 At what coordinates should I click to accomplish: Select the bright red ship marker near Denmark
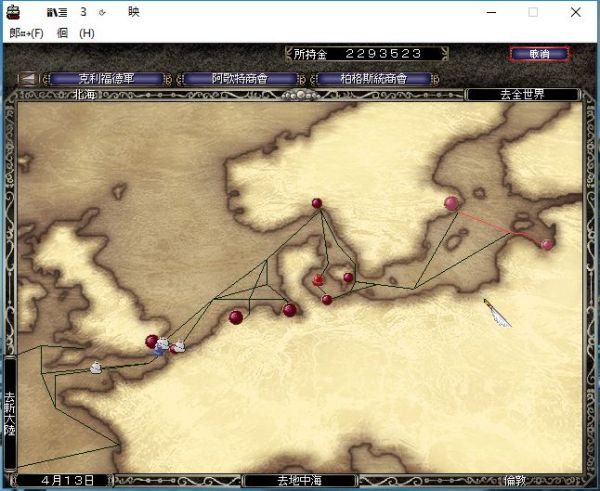pos(319,279)
